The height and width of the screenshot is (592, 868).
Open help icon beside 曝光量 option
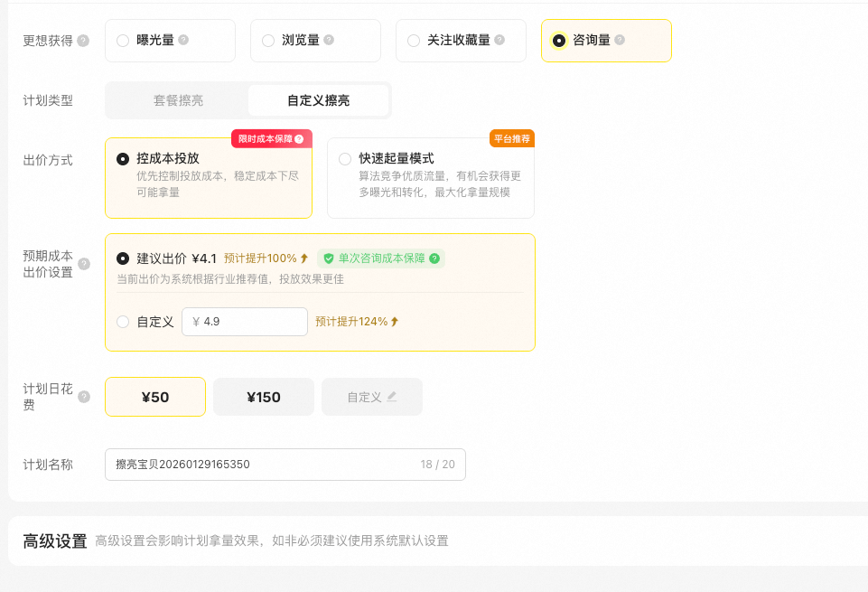coord(183,40)
